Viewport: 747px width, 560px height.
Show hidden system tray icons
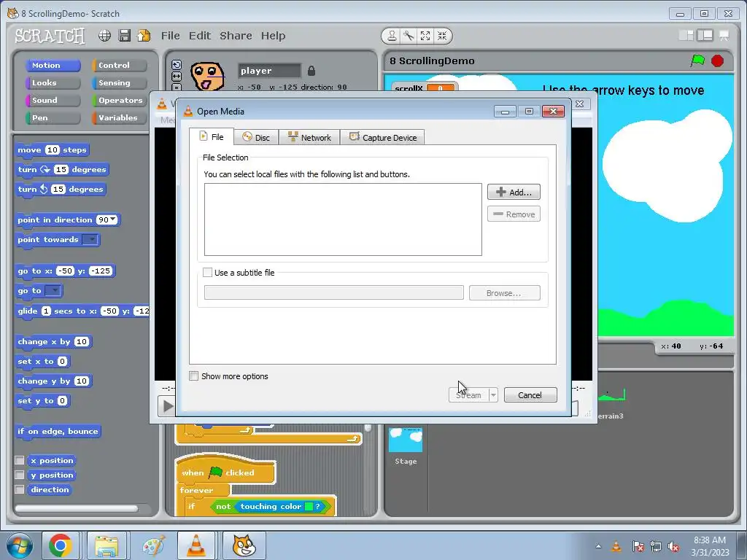point(598,546)
